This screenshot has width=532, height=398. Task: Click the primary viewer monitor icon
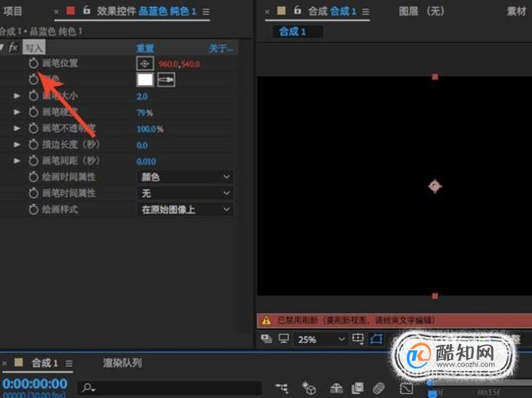(x=284, y=339)
